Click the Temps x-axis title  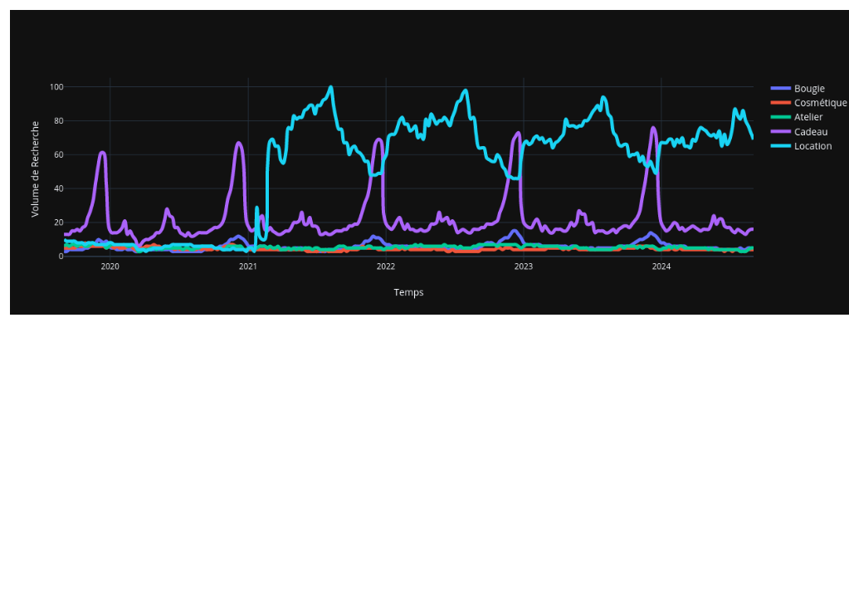[408, 292]
